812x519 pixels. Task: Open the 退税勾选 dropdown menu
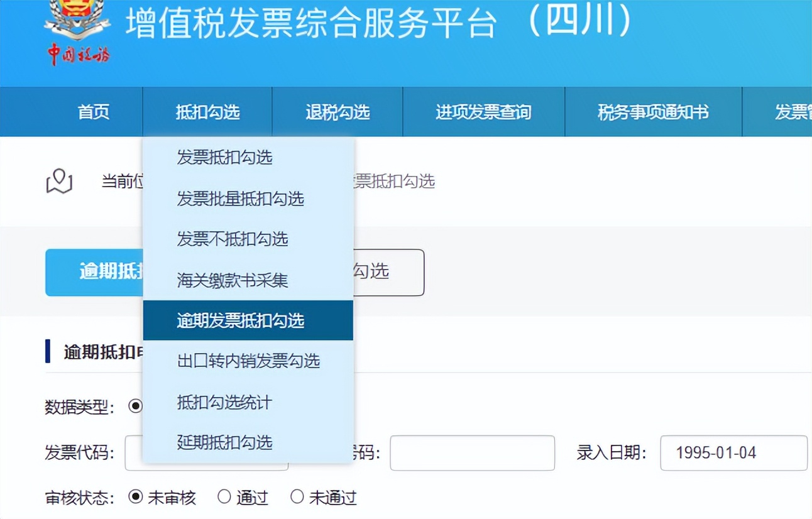pos(337,112)
